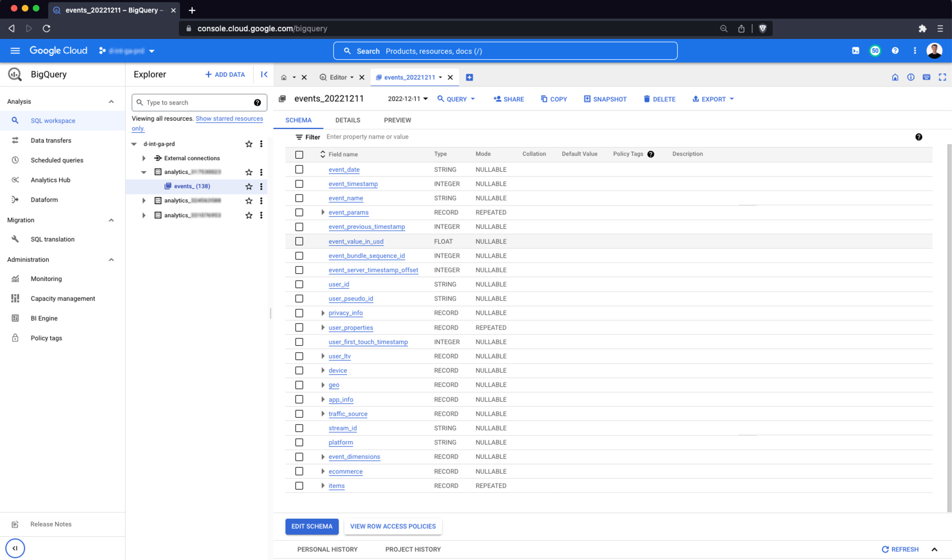Star the d-int-ga-prd project

[x=249, y=144]
